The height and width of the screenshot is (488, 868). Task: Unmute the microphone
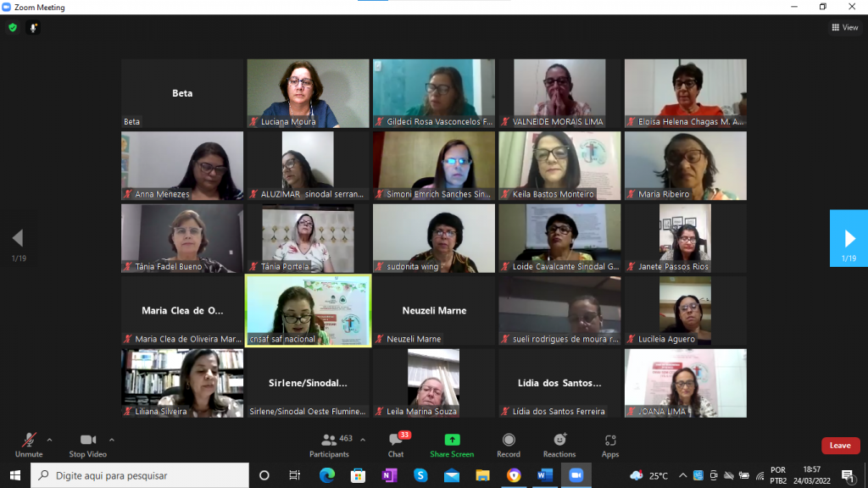tap(28, 443)
